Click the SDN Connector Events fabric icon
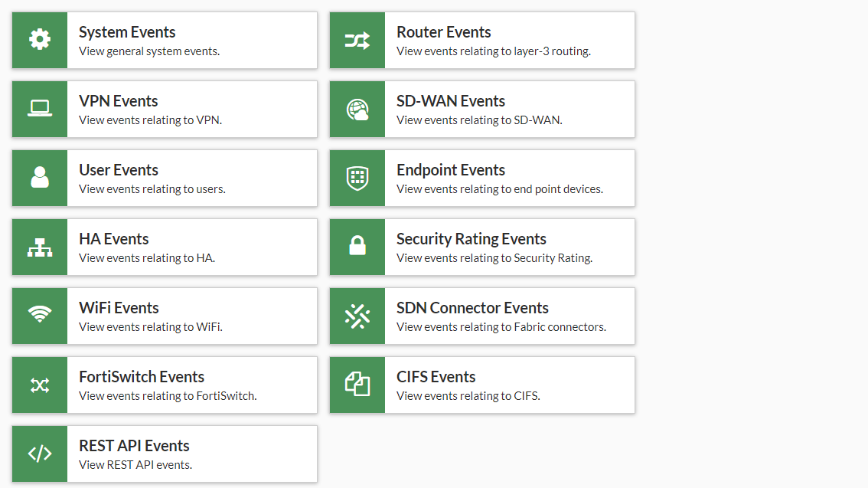The height and width of the screenshot is (488, 868). 357,316
